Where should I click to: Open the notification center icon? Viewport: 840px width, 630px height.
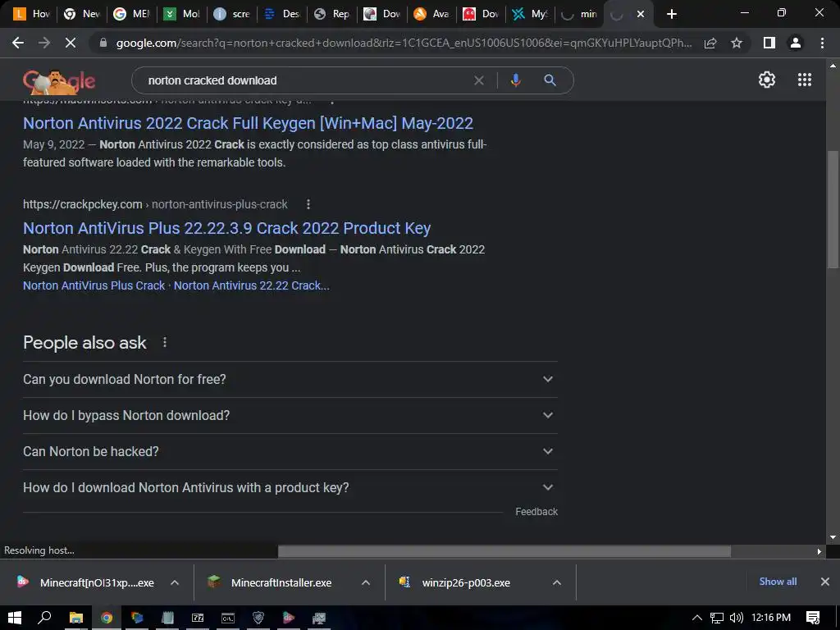coord(813,618)
